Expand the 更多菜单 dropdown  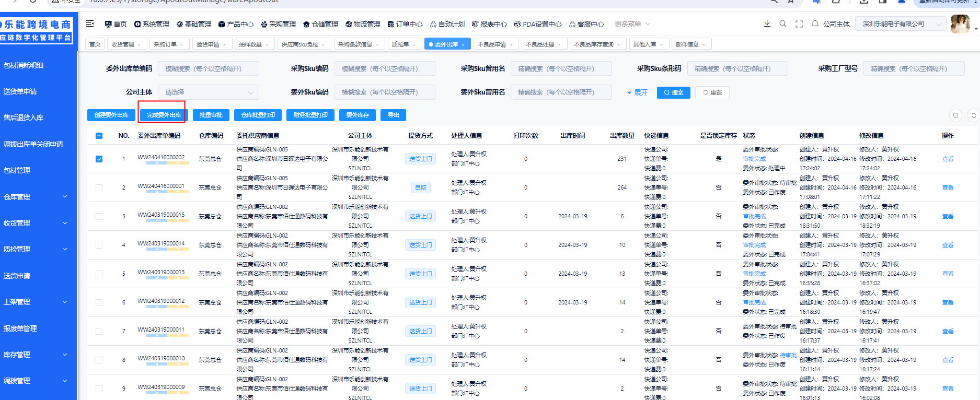tap(632, 24)
